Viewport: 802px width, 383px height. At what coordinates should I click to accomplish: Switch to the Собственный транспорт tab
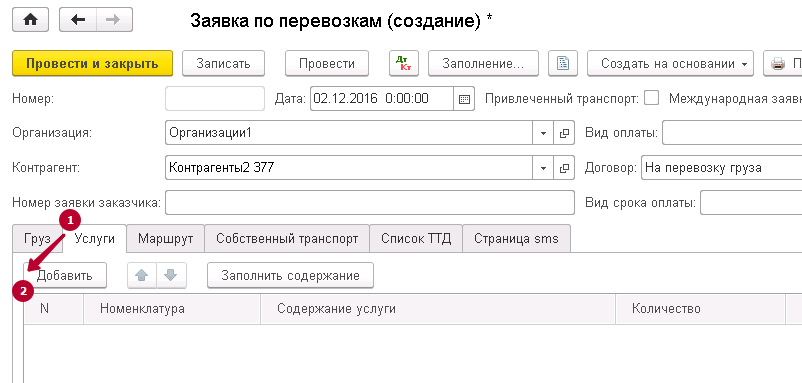(287, 239)
